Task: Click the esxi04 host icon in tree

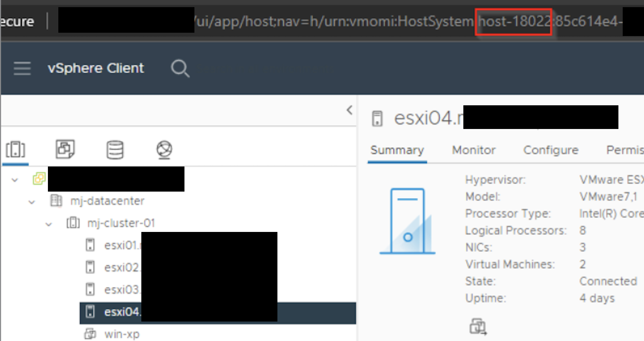Action: (90, 312)
